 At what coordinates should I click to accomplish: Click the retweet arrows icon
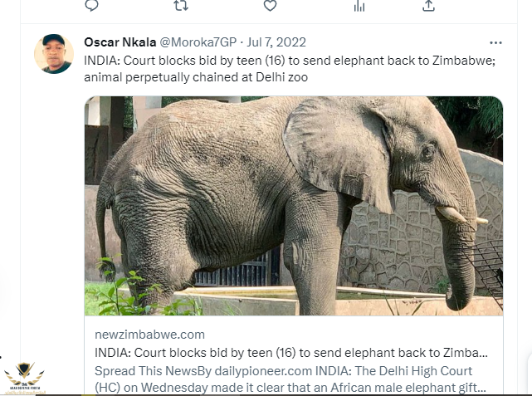click(180, 6)
